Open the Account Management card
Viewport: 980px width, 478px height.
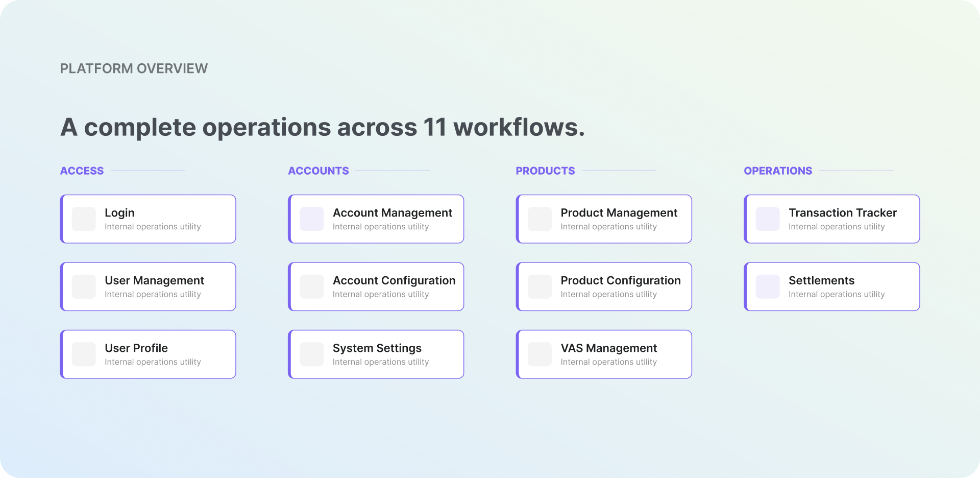coord(376,219)
